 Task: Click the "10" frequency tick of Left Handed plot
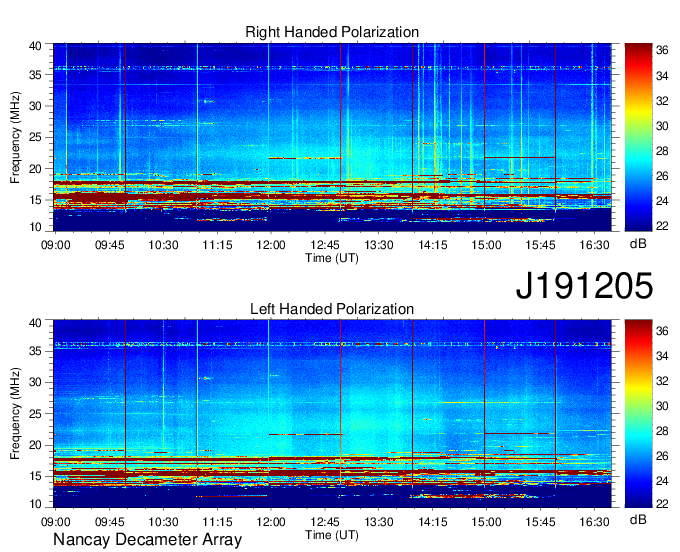(x=35, y=504)
